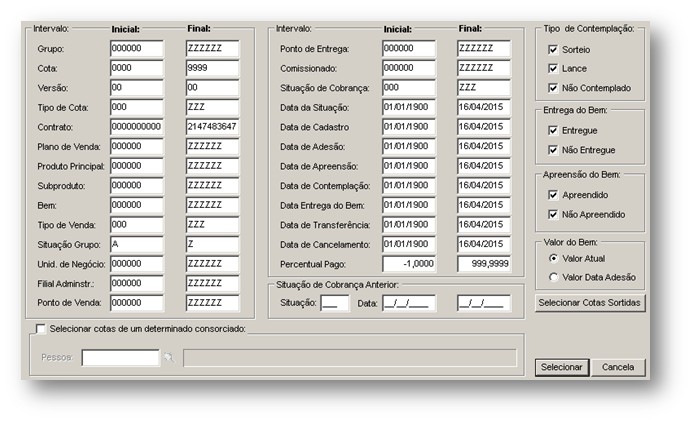The width and height of the screenshot is (692, 422).
Task: Click the second Data field of Cobrança Anterior
Action: pos(484,303)
